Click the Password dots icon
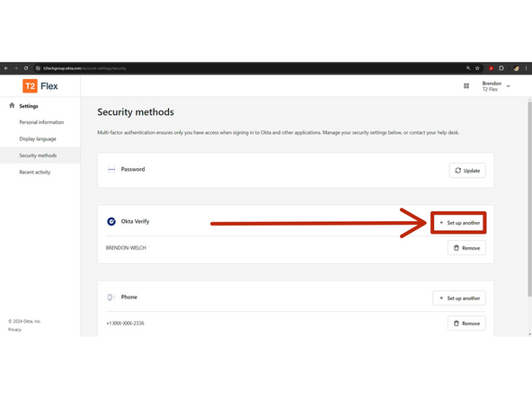Screen dimensions: 532x399 coord(111,169)
